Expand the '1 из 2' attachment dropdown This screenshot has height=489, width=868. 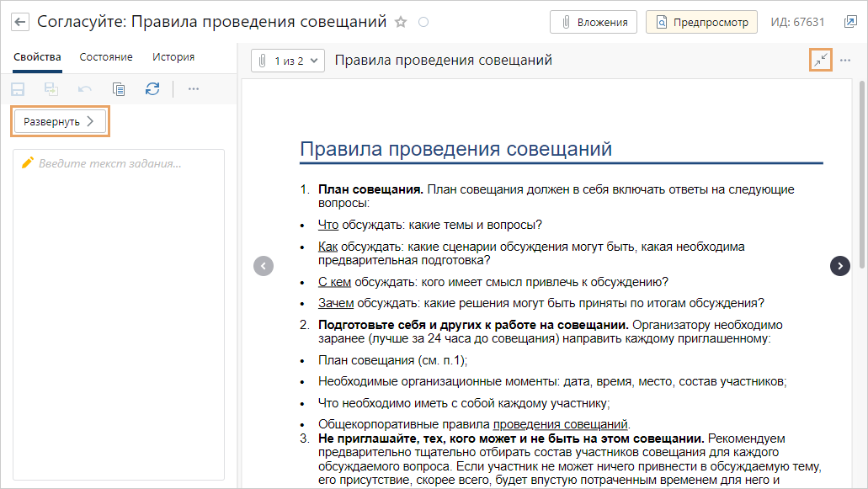click(288, 61)
